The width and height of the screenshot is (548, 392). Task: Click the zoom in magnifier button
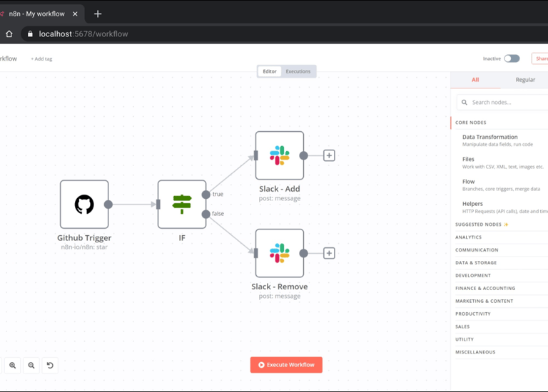(13, 366)
